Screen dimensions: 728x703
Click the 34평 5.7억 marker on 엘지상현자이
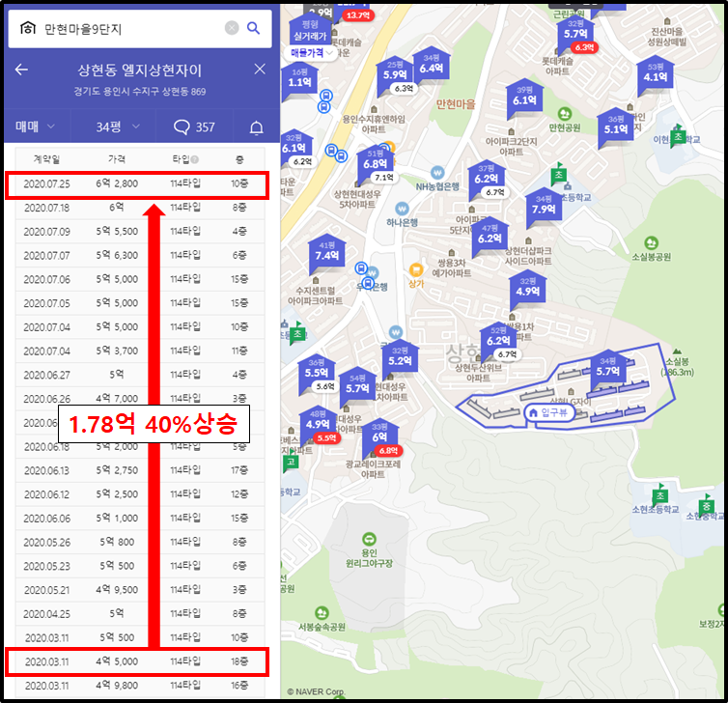607,368
